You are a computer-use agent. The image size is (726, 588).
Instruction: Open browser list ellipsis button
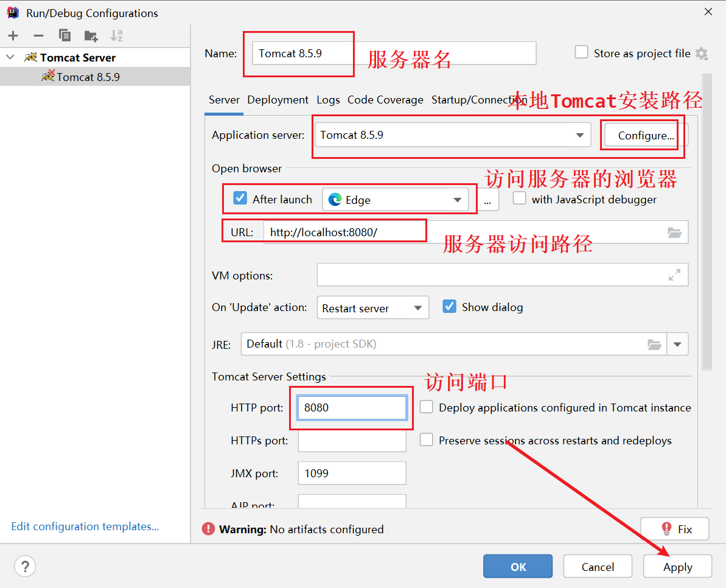point(487,200)
